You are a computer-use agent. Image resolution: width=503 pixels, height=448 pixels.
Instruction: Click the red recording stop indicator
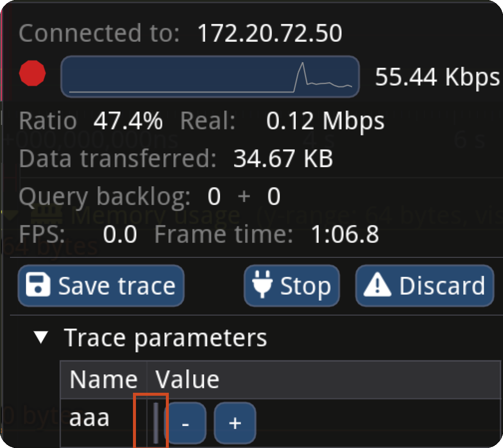[x=32, y=73]
